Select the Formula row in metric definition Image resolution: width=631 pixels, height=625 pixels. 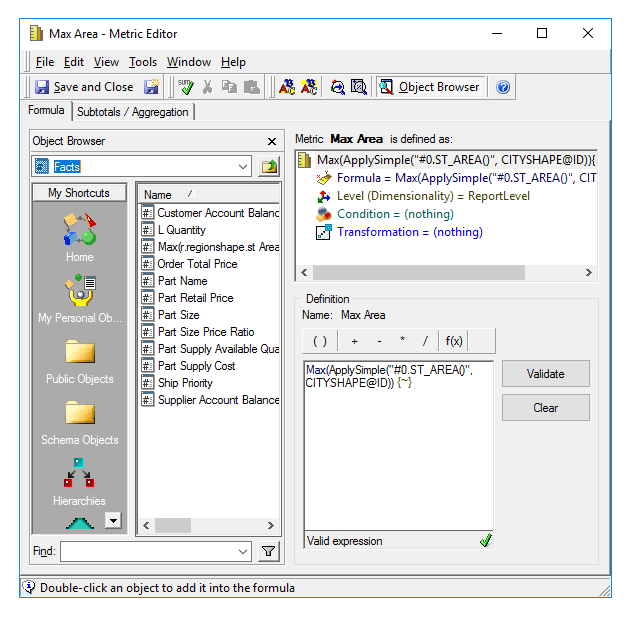click(x=456, y=178)
